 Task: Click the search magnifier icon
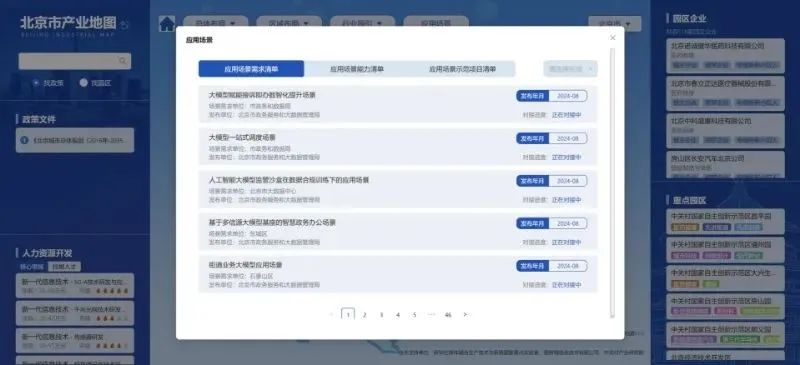(x=122, y=61)
